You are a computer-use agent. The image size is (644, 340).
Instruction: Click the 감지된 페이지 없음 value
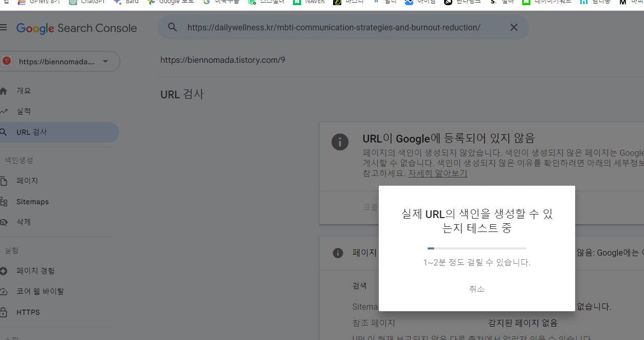point(523,323)
